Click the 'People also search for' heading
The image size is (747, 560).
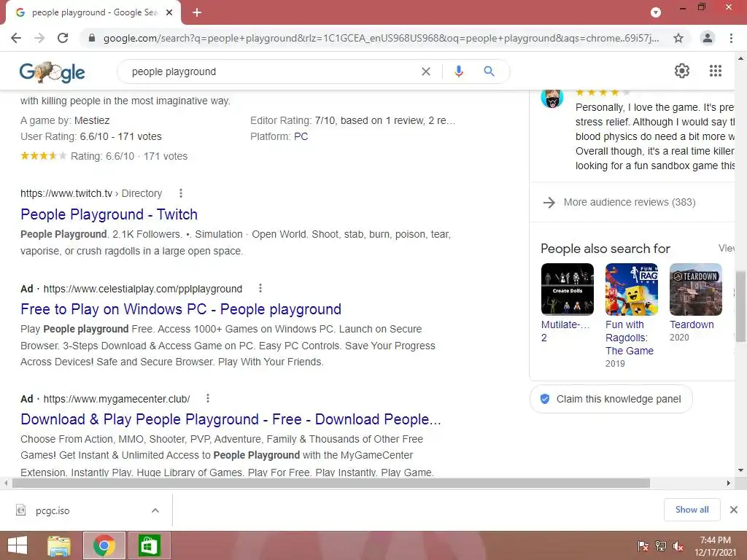tap(605, 249)
